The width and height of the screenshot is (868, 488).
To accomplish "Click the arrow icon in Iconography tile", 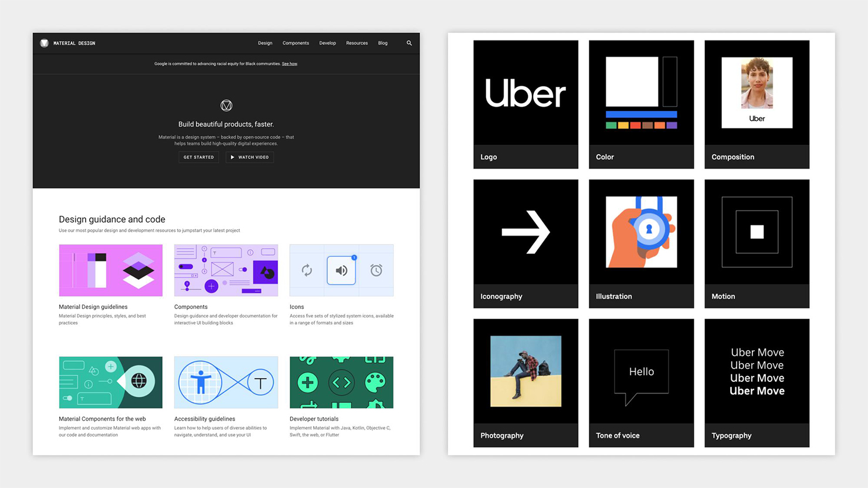I will (x=525, y=232).
